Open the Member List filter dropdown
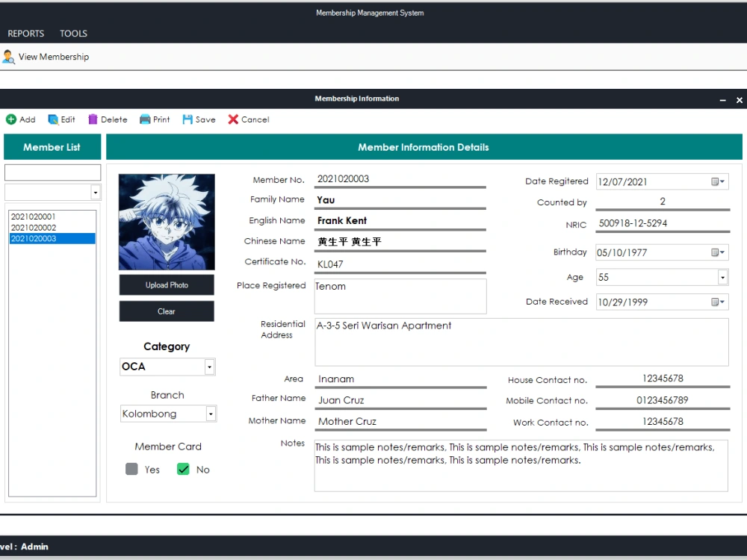 click(x=96, y=193)
